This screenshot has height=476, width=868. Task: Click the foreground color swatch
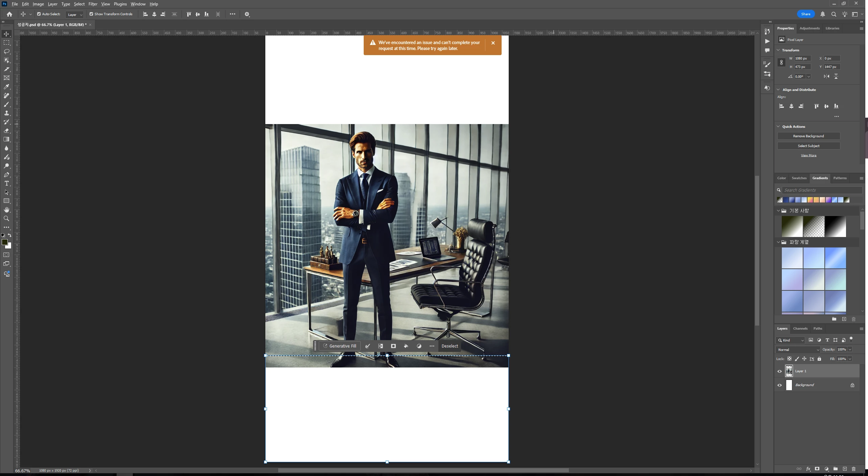[x=5, y=242]
